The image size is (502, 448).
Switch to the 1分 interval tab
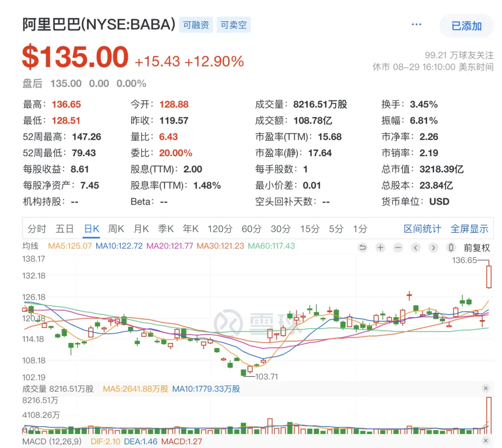tap(360, 229)
